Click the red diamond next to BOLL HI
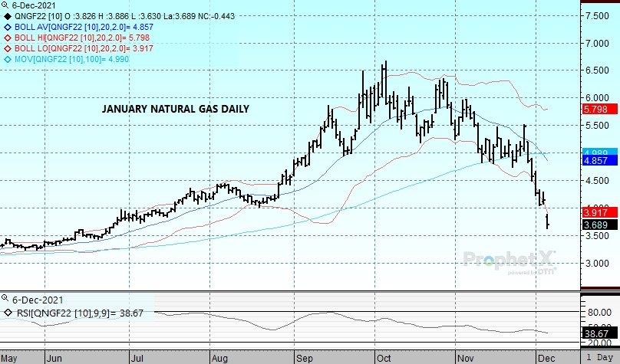 coord(8,37)
